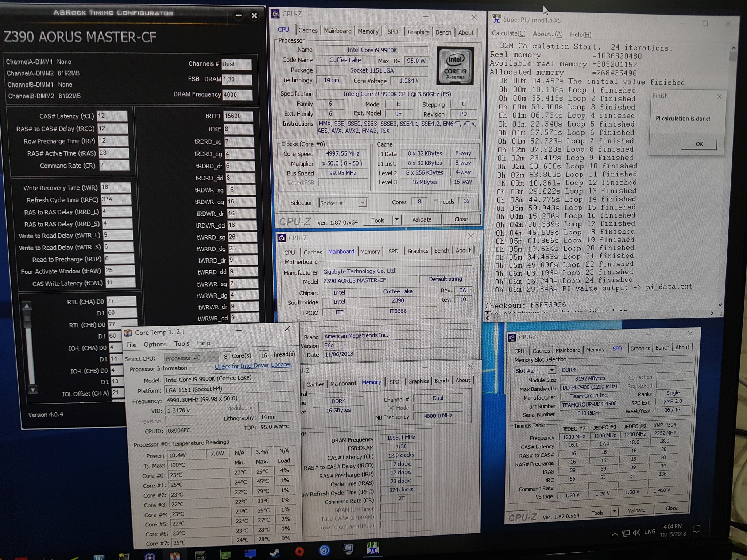Click the ASRock timings list scroll-up arrow
Screen dimensions: 747x560
(x=27, y=306)
